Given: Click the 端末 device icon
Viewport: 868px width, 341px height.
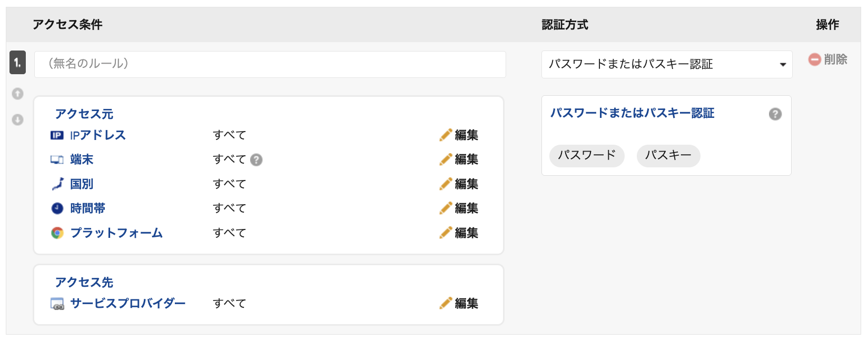Looking at the screenshot, I should pyautogui.click(x=57, y=159).
